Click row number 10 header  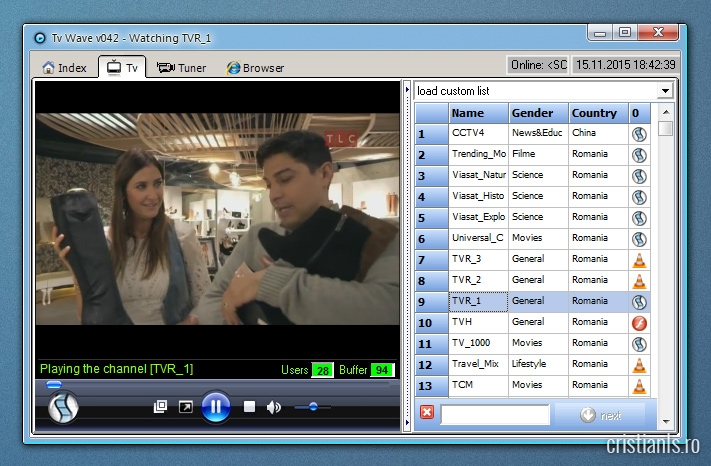[432, 323]
